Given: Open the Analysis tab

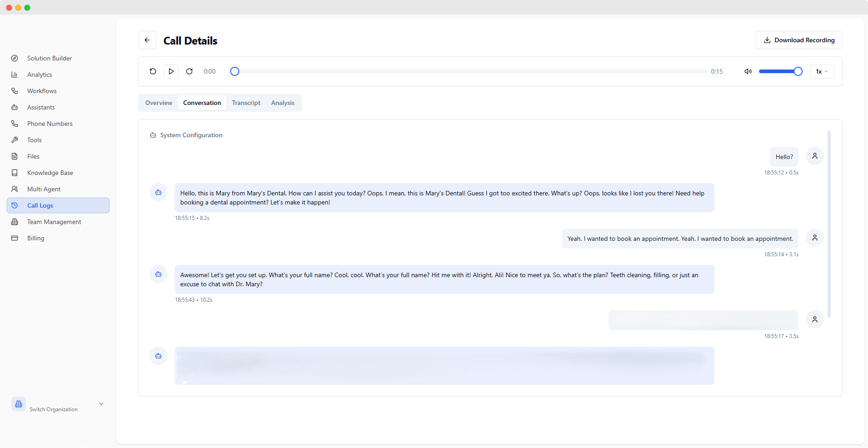Looking at the screenshot, I should pyautogui.click(x=282, y=103).
